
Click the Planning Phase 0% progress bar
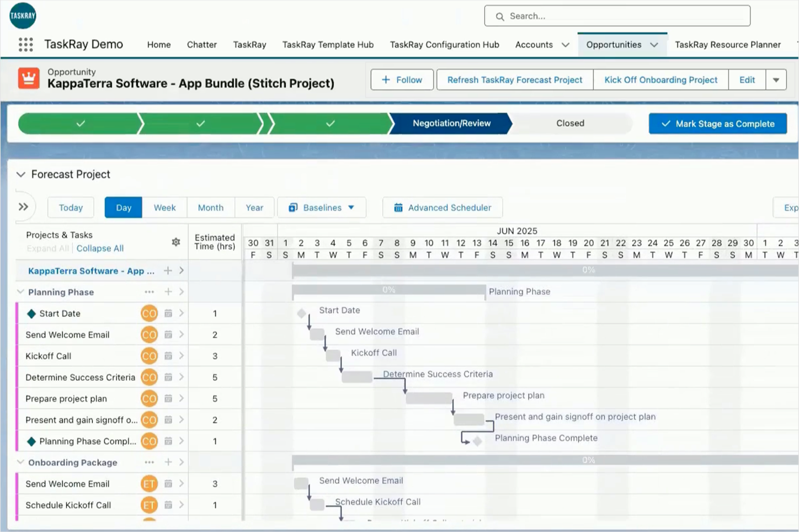[x=389, y=290]
